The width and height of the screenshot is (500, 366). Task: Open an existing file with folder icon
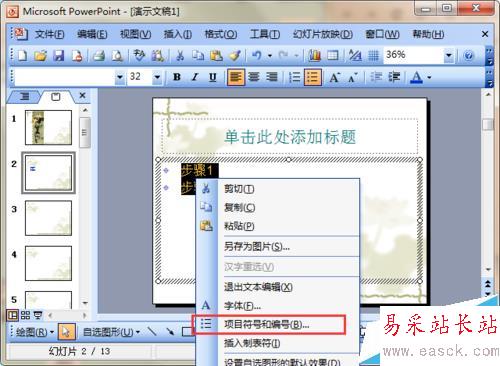point(40,55)
